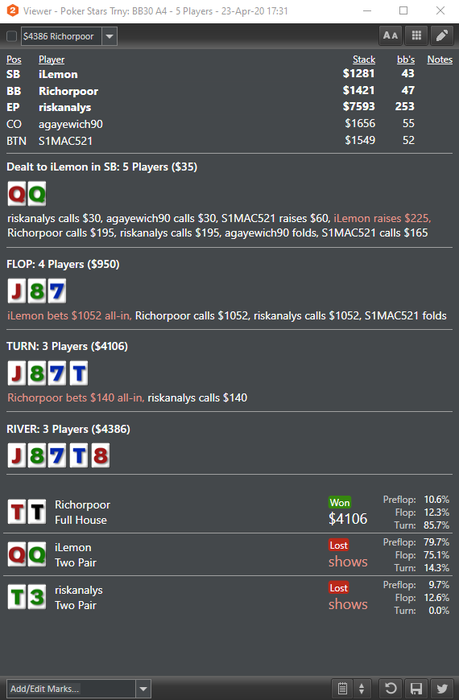Viewport: 459px width, 700px height.
Task: Open the Add/Edit Marks dropdown arrow
Action: tap(143, 689)
